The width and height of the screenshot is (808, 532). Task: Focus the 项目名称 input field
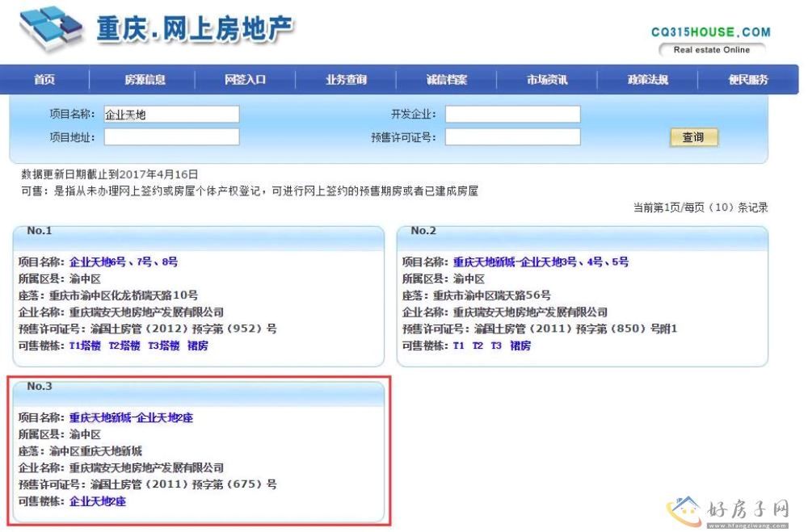[x=171, y=115]
